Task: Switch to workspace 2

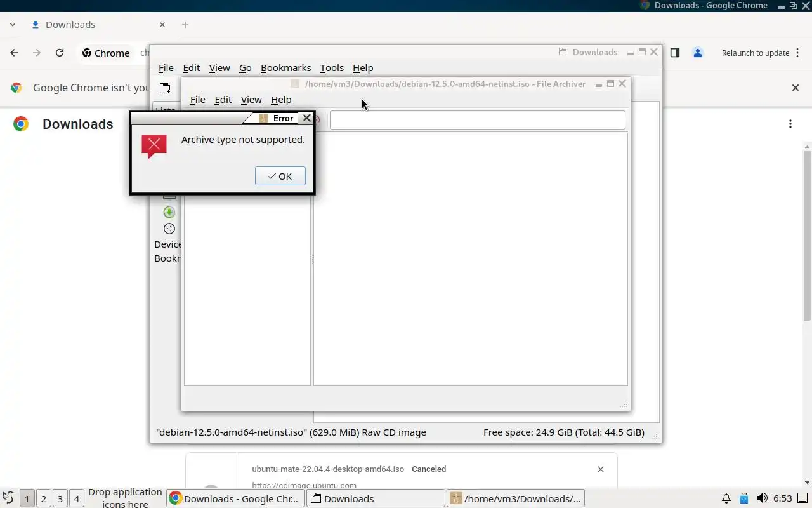Action: tap(43, 498)
